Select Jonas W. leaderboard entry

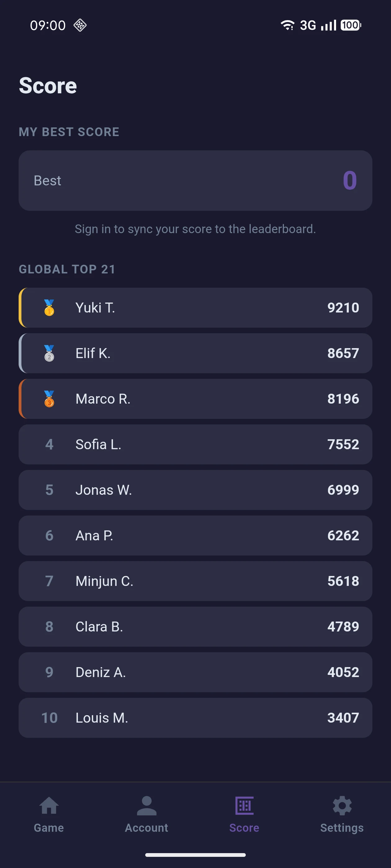tap(195, 490)
